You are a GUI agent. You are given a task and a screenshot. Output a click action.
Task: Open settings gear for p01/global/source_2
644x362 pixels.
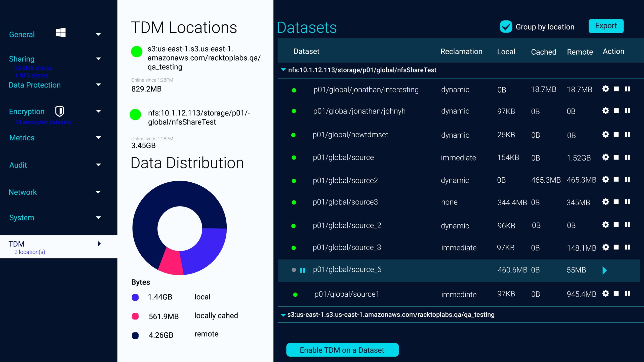(606, 225)
